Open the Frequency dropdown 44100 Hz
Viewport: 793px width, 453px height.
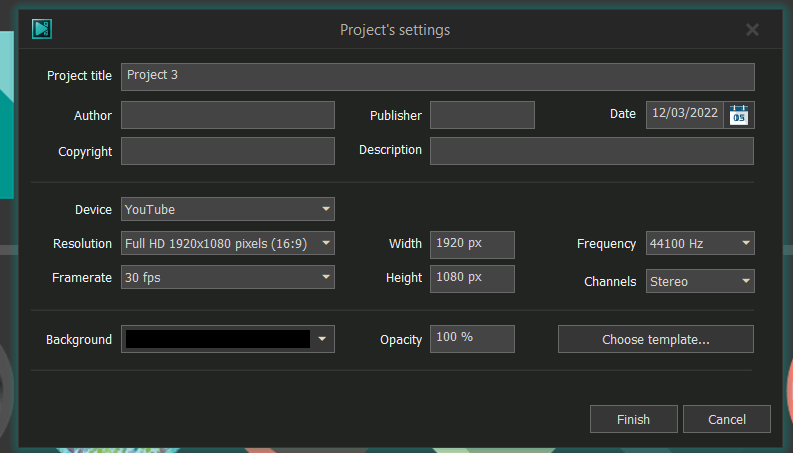coord(700,243)
